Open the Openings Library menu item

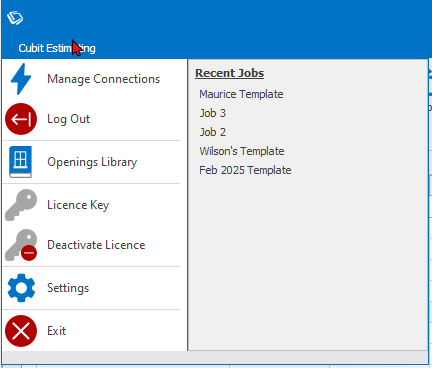(x=91, y=162)
